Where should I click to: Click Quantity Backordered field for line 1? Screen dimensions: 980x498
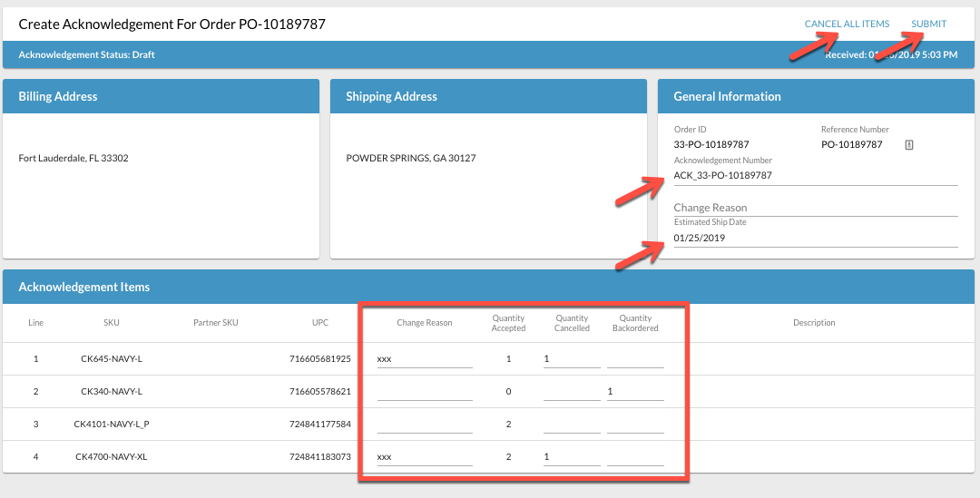click(635, 359)
